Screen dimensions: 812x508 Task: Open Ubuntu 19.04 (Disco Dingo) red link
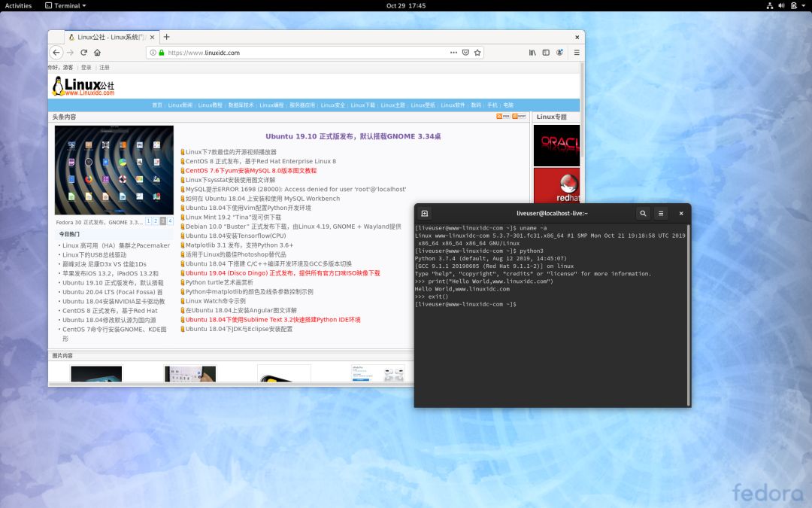(x=283, y=273)
